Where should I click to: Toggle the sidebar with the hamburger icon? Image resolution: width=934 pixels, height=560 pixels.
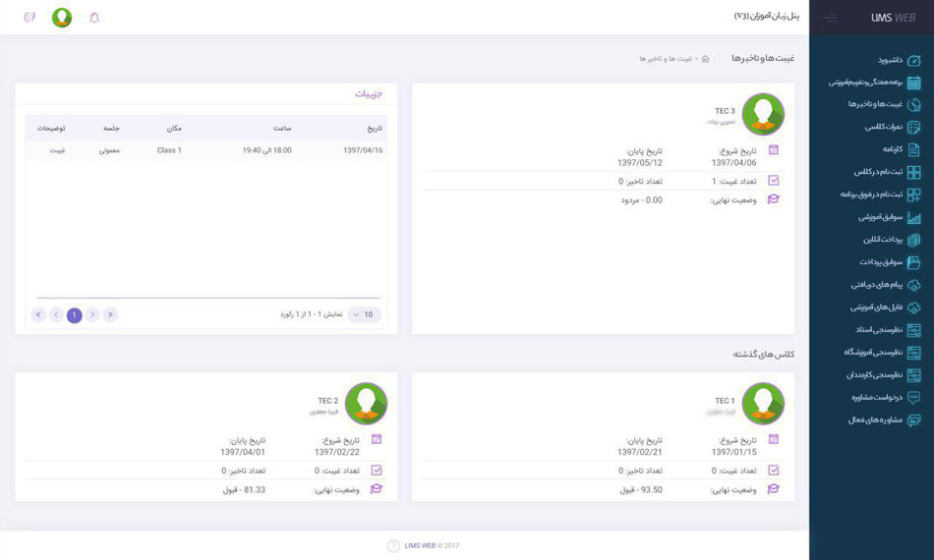click(x=831, y=18)
